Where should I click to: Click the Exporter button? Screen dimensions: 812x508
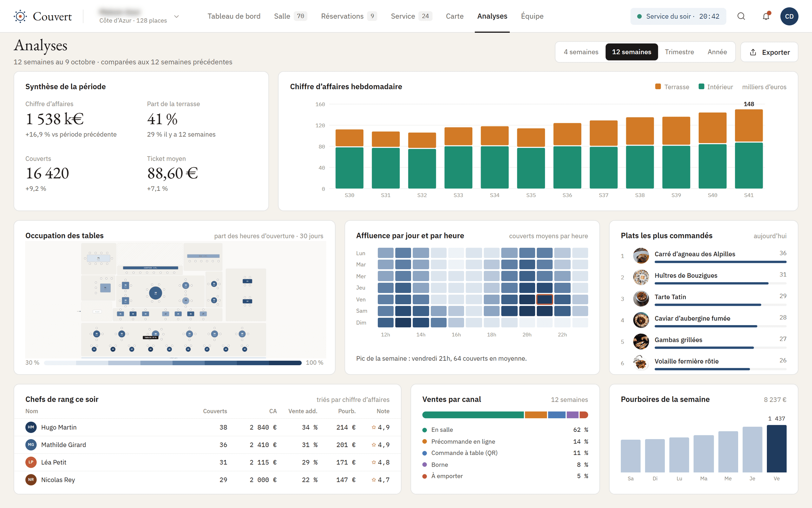(769, 52)
